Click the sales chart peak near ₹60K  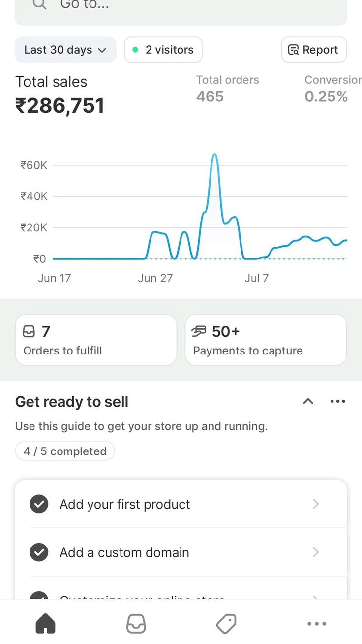pyautogui.click(x=214, y=155)
